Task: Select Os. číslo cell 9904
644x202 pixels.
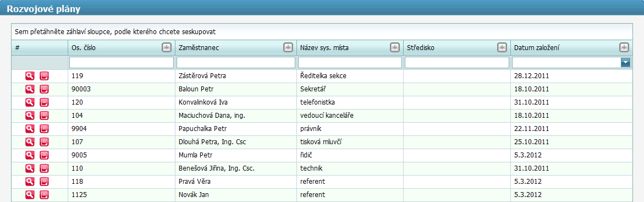Action: tap(122, 129)
